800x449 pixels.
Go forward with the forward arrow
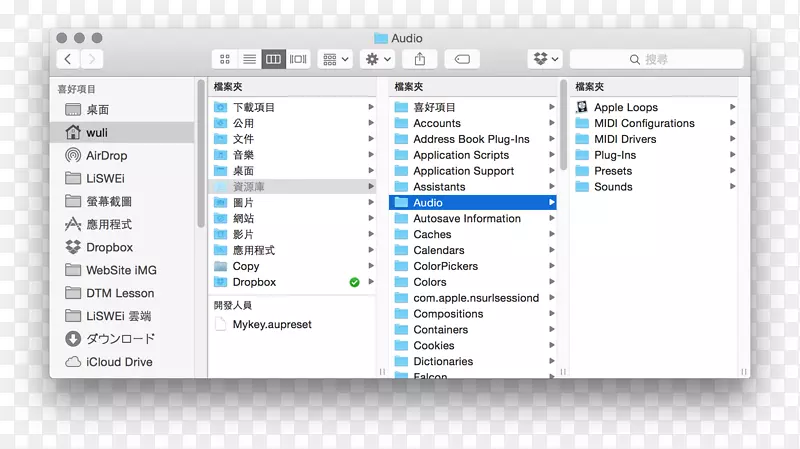click(92, 59)
